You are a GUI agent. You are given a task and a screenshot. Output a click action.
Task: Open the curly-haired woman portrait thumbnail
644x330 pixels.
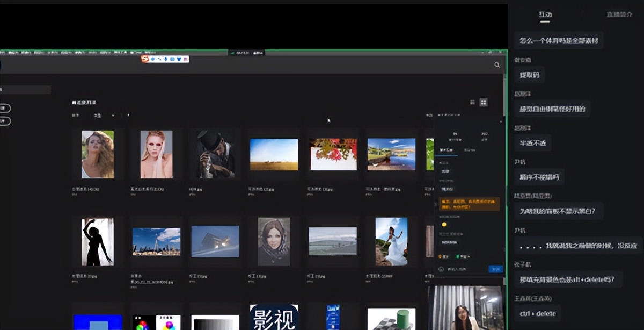click(x=97, y=154)
